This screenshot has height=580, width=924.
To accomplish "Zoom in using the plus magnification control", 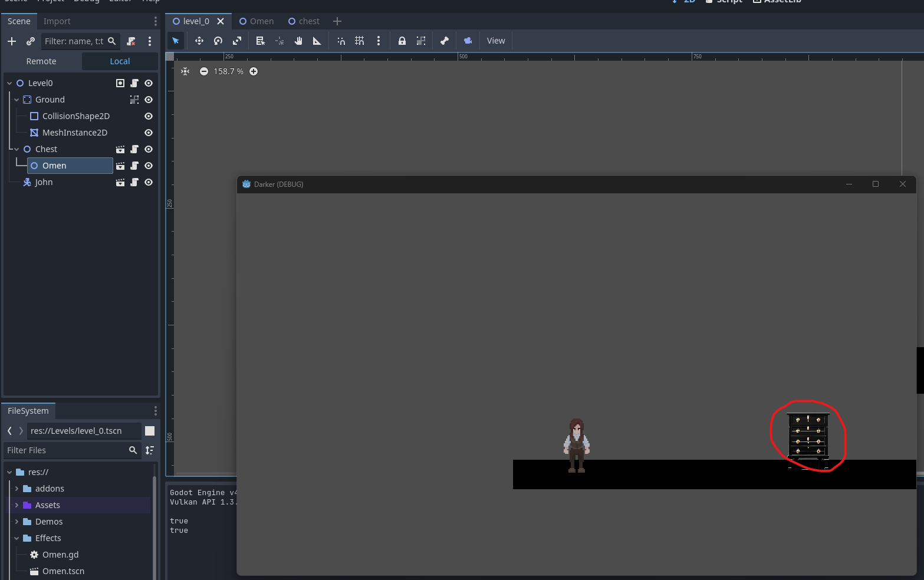I will tap(254, 71).
